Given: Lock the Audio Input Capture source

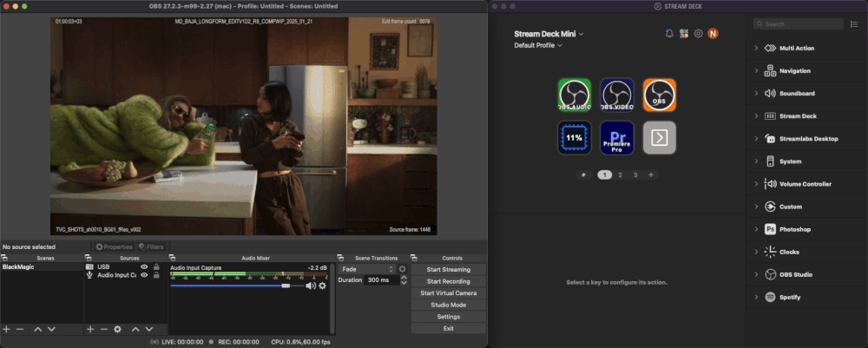Looking at the screenshot, I should pos(156,275).
